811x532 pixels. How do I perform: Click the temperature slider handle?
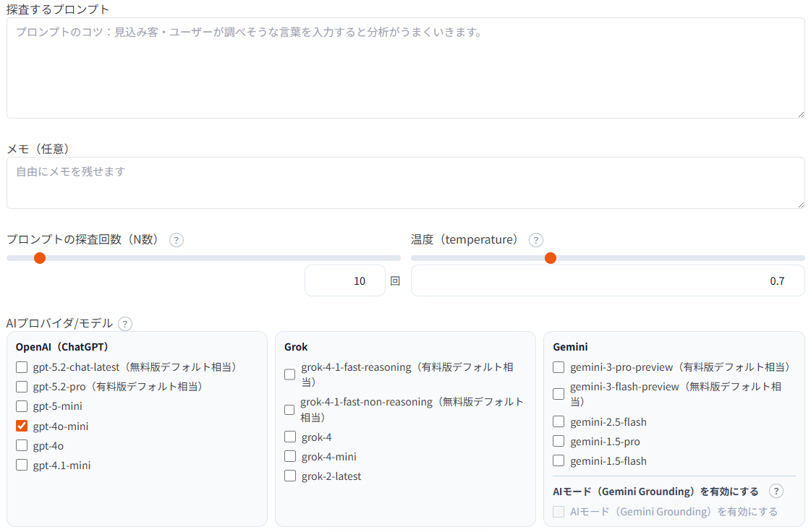551,257
